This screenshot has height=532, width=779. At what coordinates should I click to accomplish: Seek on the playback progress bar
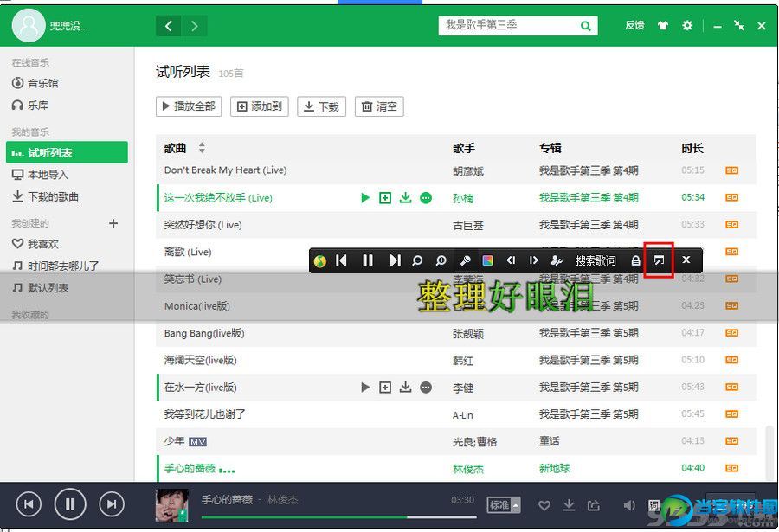click(338, 517)
